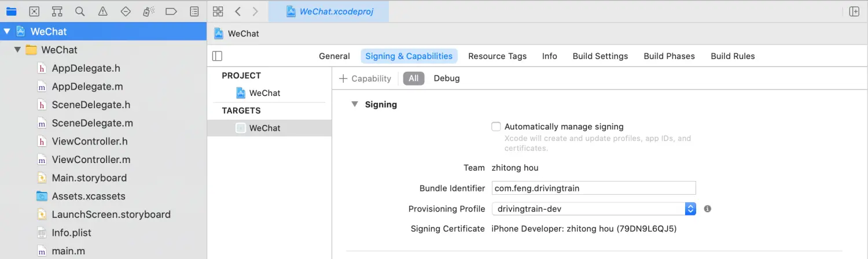Show the Report navigator
Image resolution: width=868 pixels, height=259 pixels.
[x=194, y=12]
